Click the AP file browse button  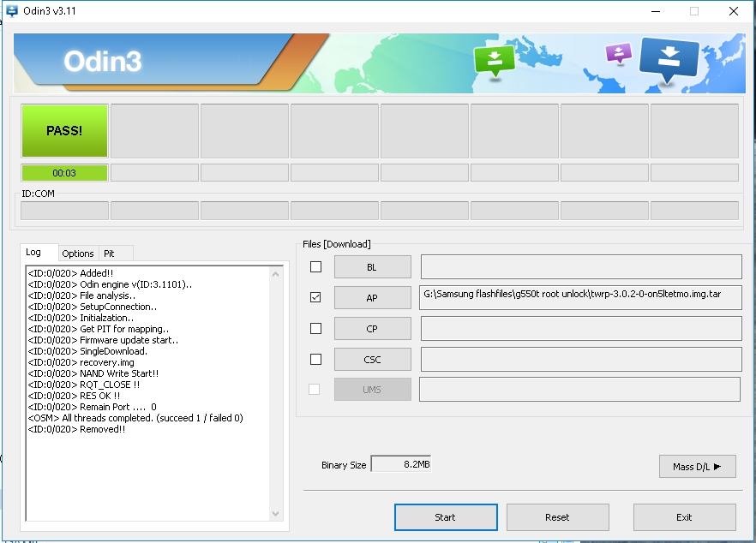(373, 298)
